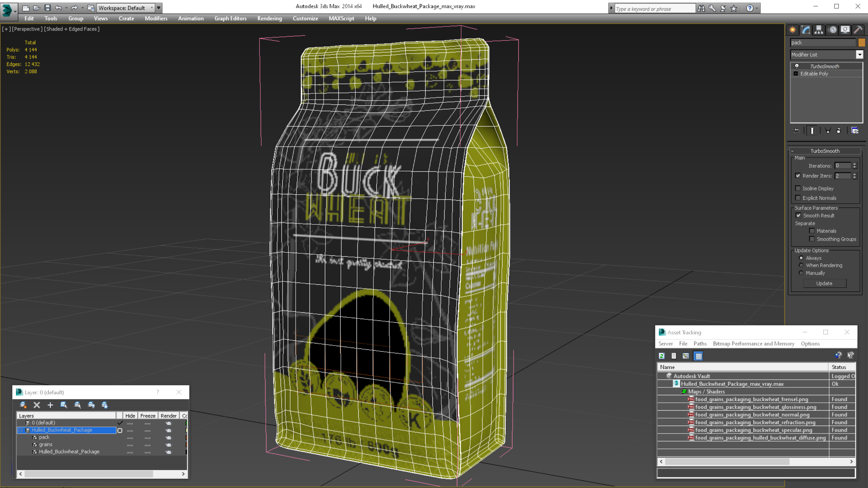Screen dimensions: 868x488
Task: Expand Editable Poly sub-objects in stack
Action: pyautogui.click(x=796, y=74)
